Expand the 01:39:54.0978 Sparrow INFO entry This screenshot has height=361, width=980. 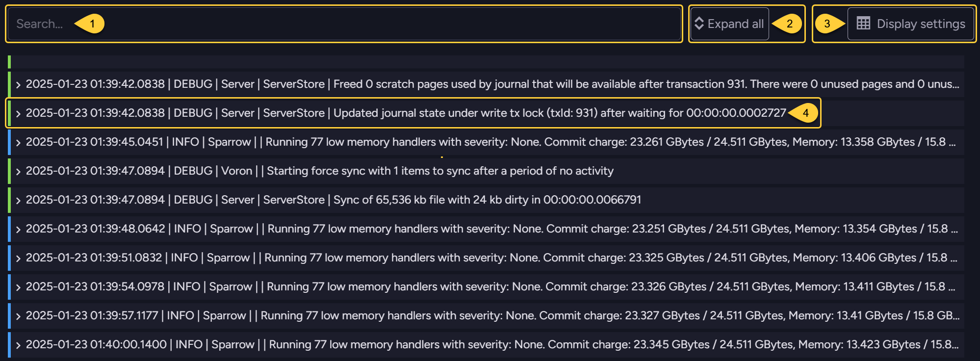[x=18, y=287]
